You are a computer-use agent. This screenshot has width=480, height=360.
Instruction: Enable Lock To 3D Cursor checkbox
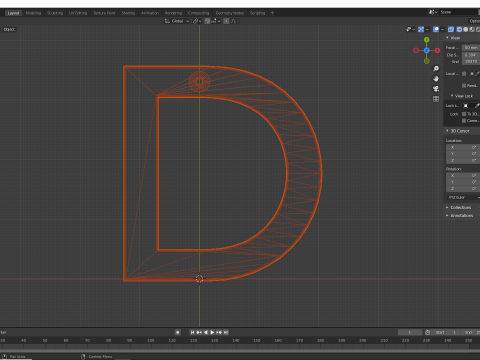tap(464, 114)
